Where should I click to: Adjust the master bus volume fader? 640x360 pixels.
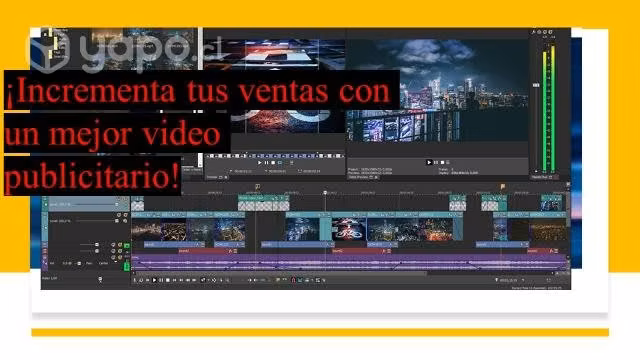[536, 85]
